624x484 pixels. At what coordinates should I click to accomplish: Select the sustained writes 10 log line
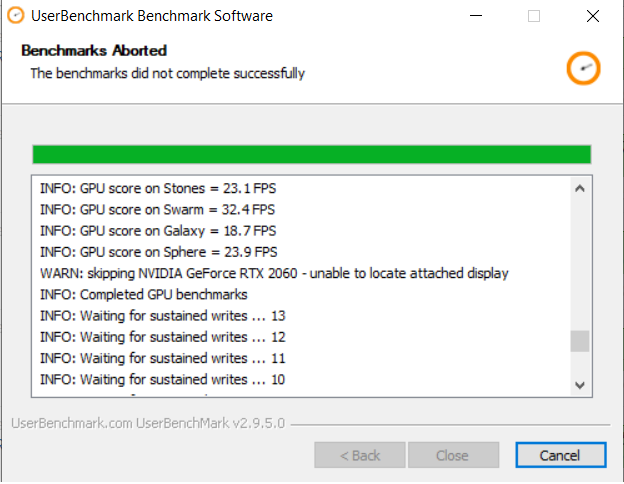[x=162, y=379]
